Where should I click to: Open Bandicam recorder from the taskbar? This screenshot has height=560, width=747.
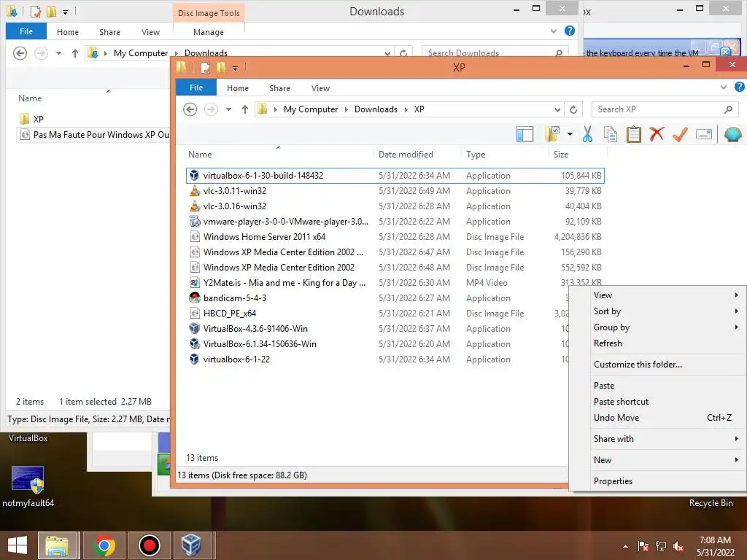coord(149,545)
